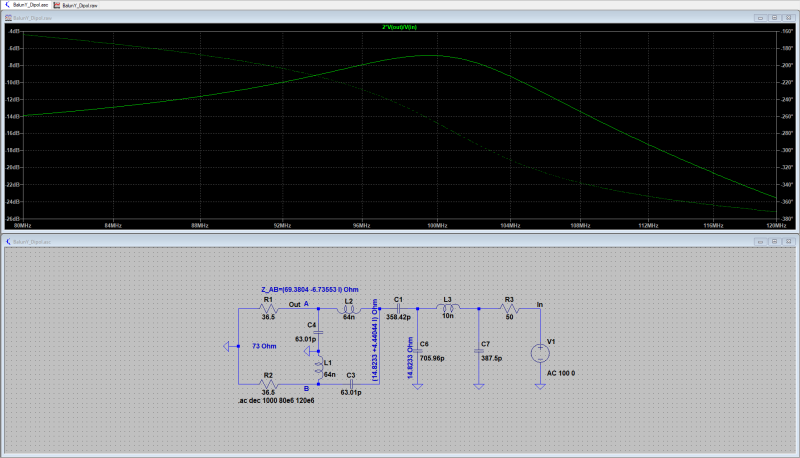The image size is (800, 458).
Task: Click ground symbol below capacitor C6
Action: tap(417, 387)
